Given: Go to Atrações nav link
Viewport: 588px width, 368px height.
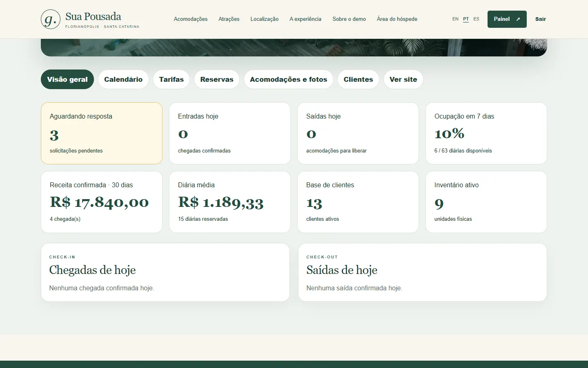Looking at the screenshot, I should (229, 19).
